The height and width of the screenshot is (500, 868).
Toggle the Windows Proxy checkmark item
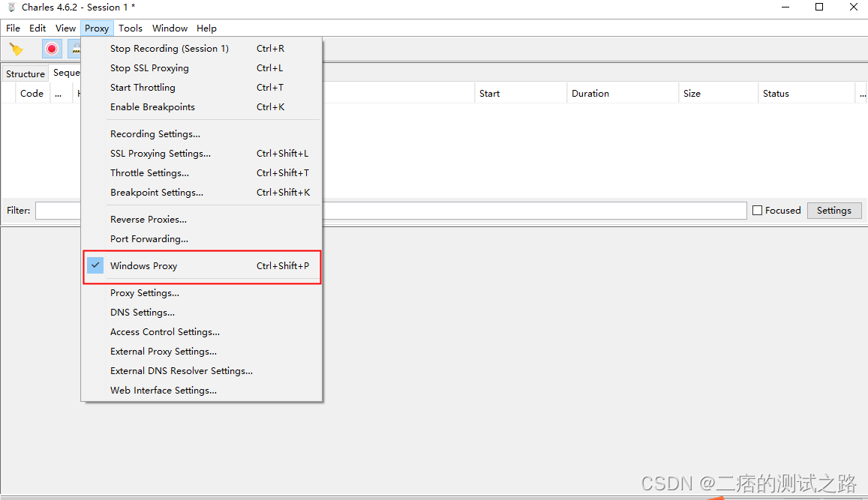[202, 266]
